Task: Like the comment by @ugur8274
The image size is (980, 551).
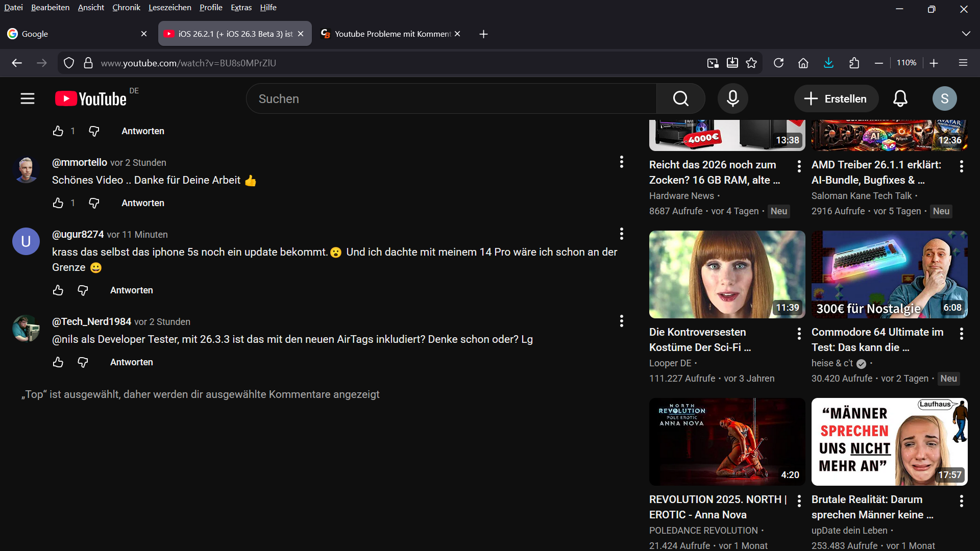Action: (58, 290)
